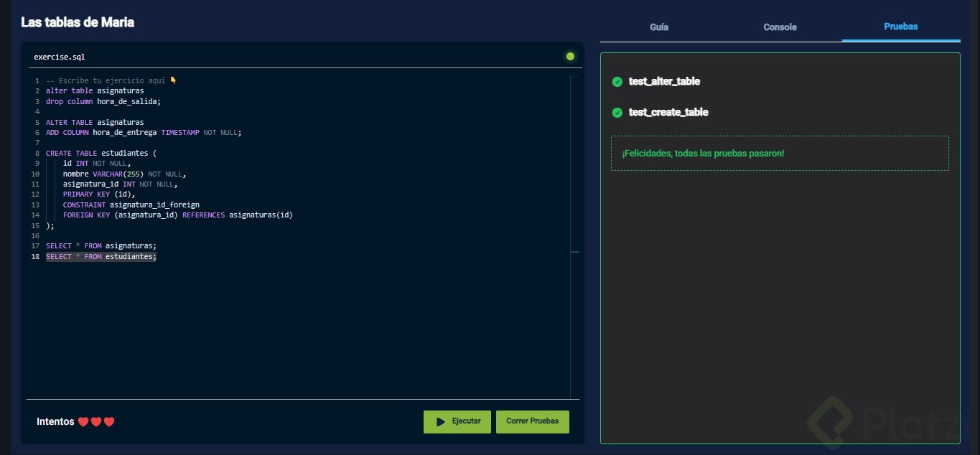Click the check icon beside test_create_table
The image size is (980, 455).
click(x=617, y=113)
